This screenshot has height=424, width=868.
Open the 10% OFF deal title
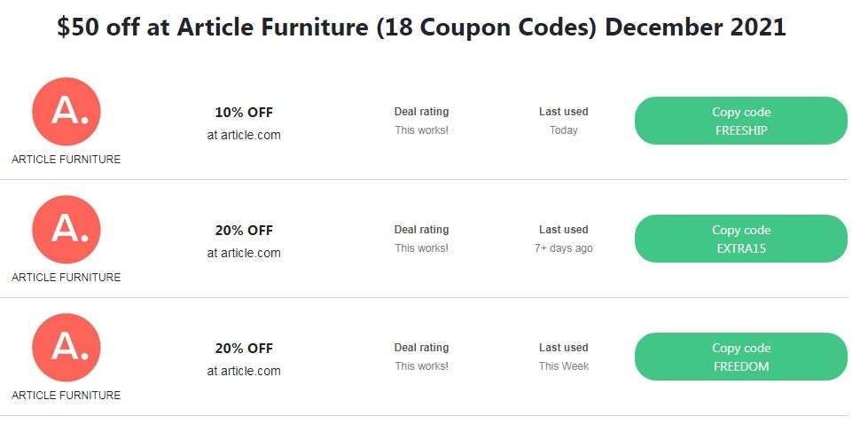[x=244, y=113]
